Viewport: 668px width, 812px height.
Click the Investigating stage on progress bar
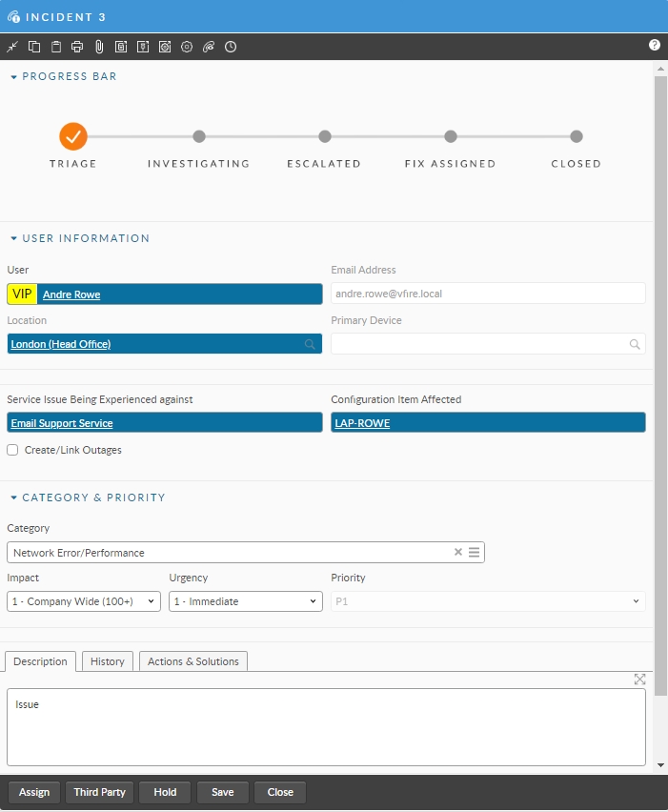pyautogui.click(x=198, y=137)
